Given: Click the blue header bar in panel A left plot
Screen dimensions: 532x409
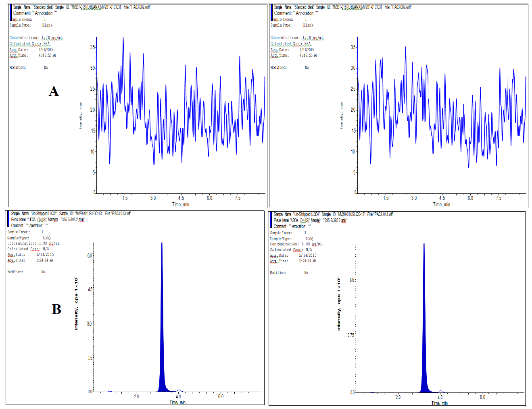Looking at the screenshot, I should (10, 12).
